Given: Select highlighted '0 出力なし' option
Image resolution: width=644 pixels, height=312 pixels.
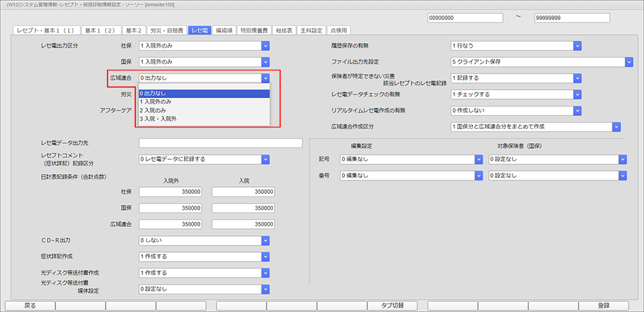Looking at the screenshot, I should [203, 93].
